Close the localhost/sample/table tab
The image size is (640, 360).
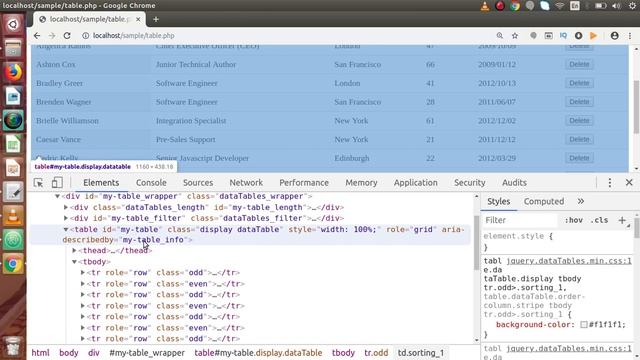[138, 19]
